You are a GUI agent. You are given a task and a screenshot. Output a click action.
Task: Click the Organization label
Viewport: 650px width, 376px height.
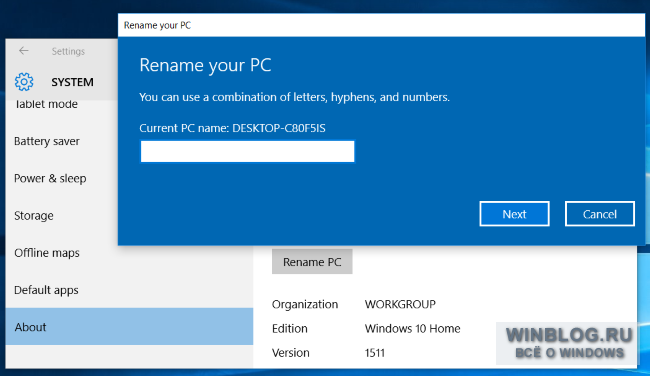click(x=305, y=305)
